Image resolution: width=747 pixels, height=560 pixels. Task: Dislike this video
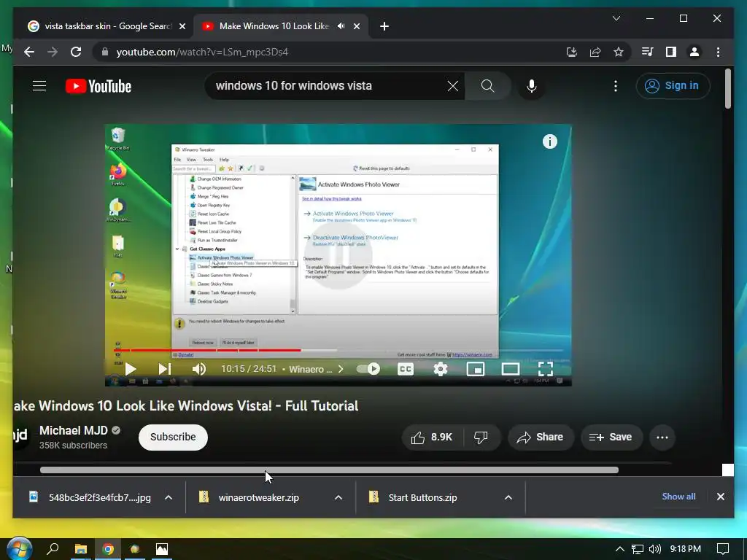pos(481,437)
